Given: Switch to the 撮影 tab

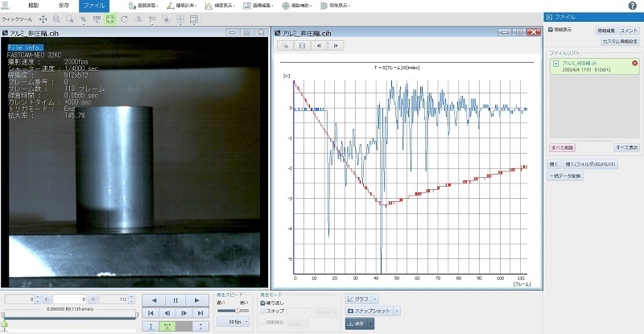Looking at the screenshot, I should coord(34,6).
